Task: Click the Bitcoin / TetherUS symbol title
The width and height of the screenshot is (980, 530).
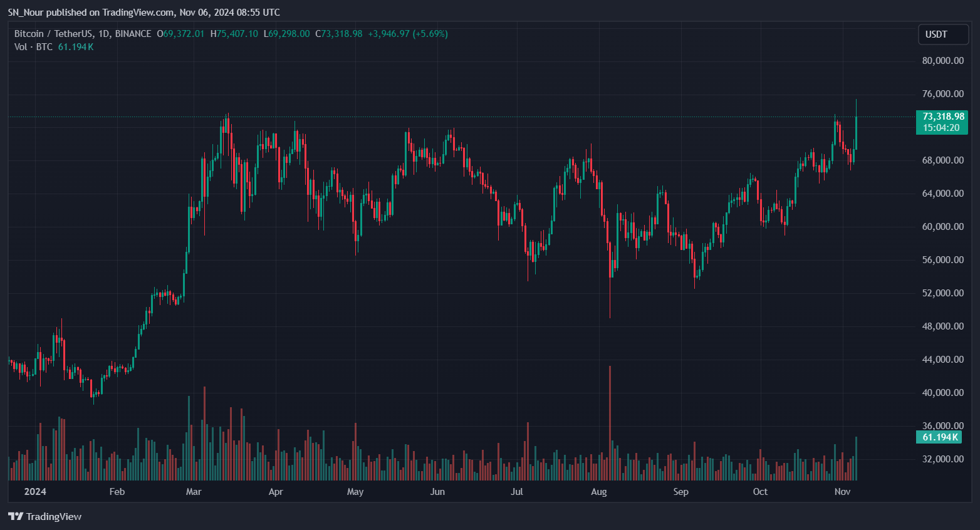Action: [x=83, y=34]
